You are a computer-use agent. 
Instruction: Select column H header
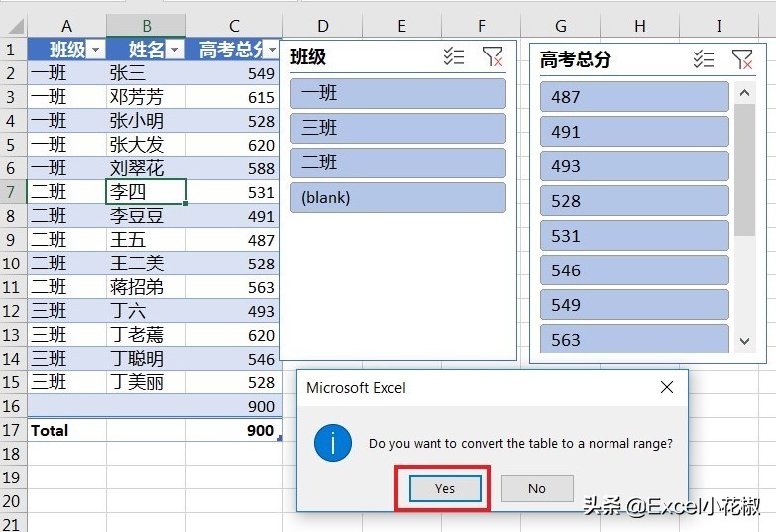(x=639, y=26)
